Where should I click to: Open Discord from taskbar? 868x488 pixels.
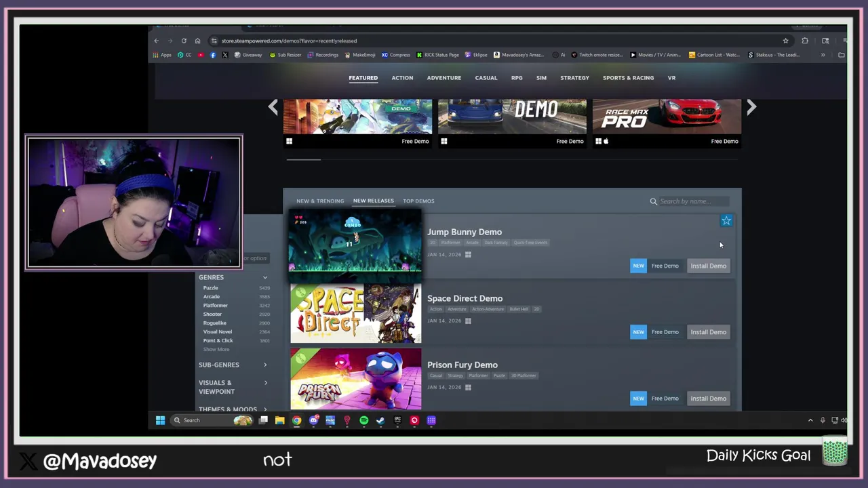coord(313,420)
